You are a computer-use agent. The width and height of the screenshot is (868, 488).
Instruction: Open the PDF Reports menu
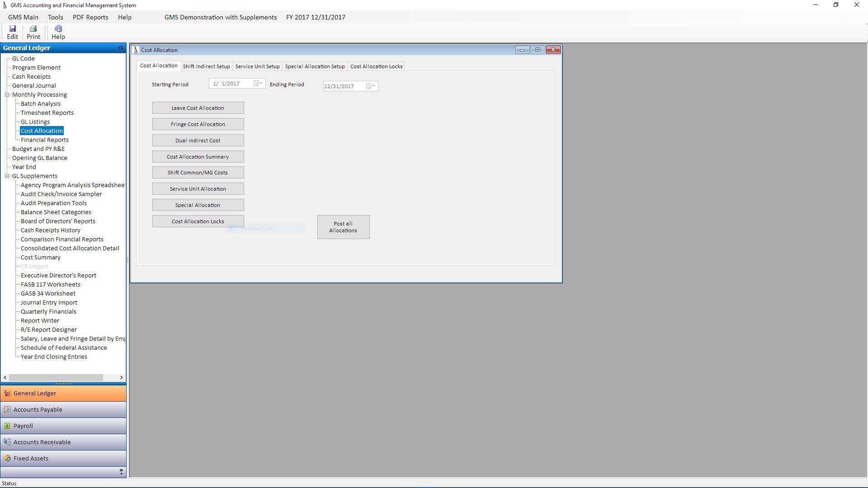tap(90, 17)
